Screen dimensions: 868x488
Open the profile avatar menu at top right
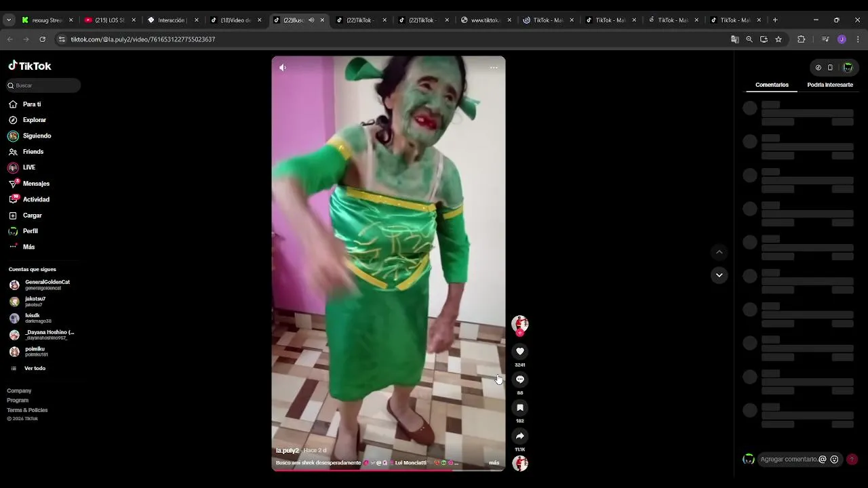coord(848,68)
